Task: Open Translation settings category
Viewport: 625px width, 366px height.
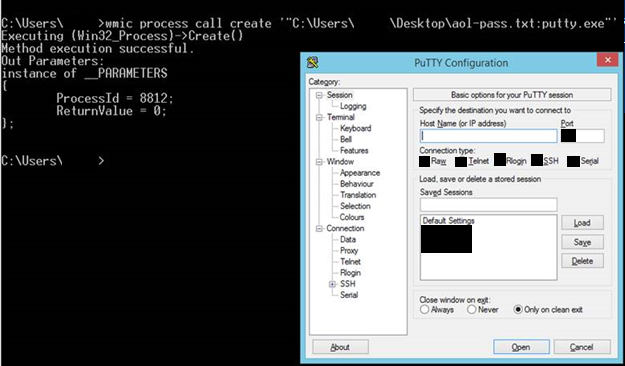Action: pos(358,195)
